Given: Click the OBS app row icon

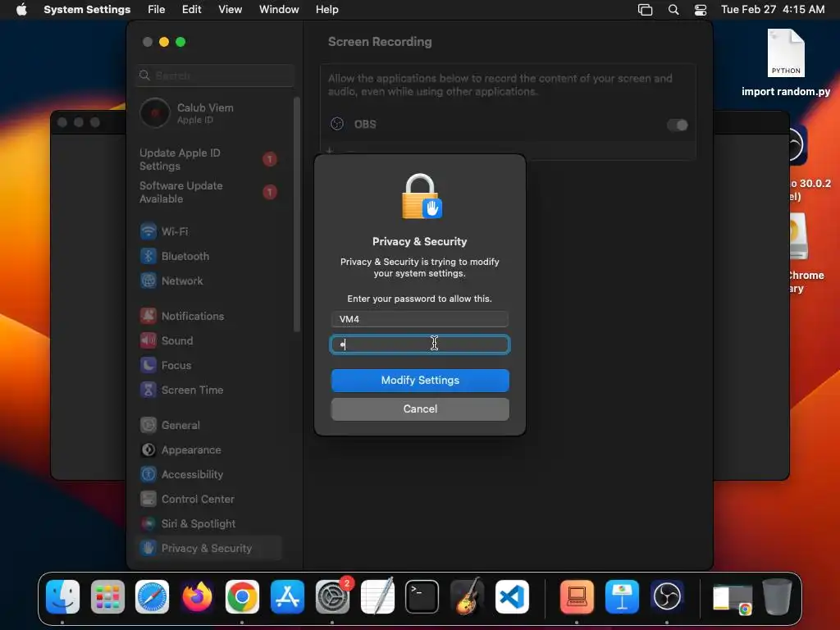Looking at the screenshot, I should (337, 125).
